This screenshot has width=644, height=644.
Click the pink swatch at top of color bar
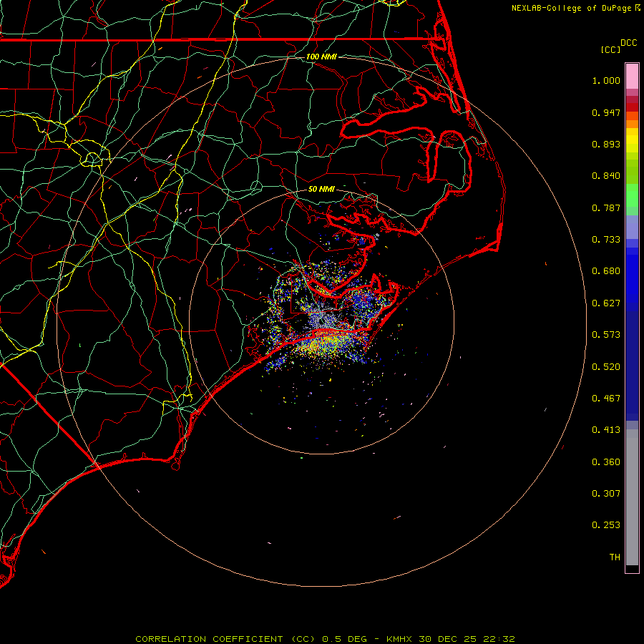tap(632, 77)
